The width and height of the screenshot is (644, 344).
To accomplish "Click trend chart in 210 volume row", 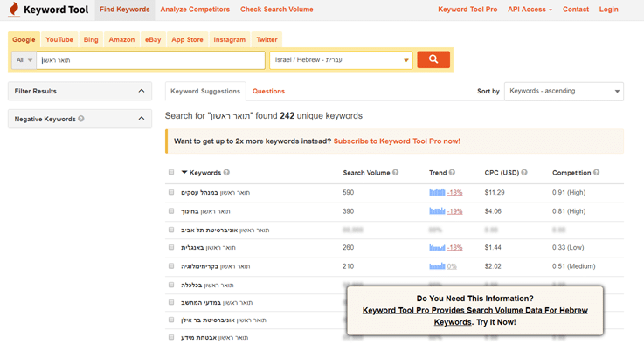I will pyautogui.click(x=437, y=266).
